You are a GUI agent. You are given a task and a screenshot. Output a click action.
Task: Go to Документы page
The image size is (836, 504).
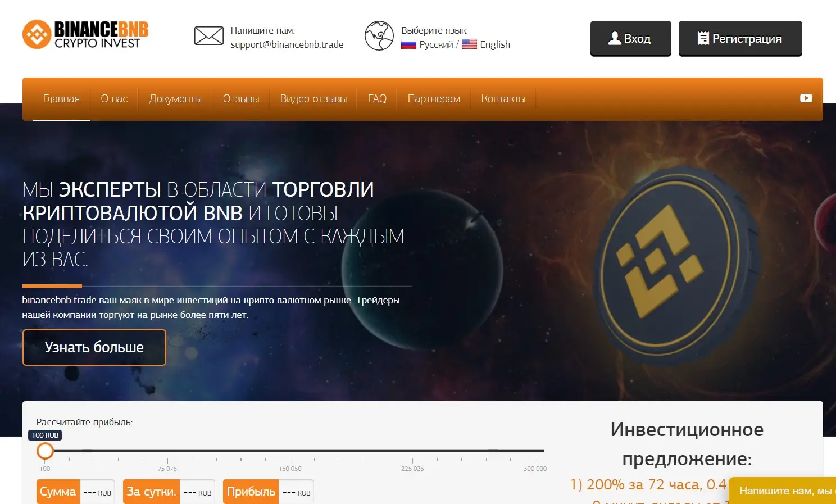pos(175,99)
